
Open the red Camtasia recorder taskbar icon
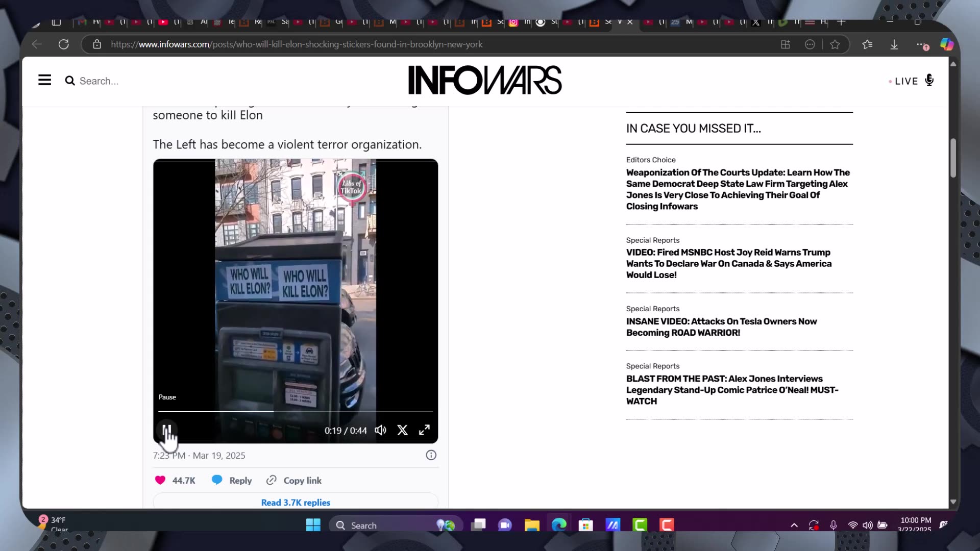tap(667, 525)
